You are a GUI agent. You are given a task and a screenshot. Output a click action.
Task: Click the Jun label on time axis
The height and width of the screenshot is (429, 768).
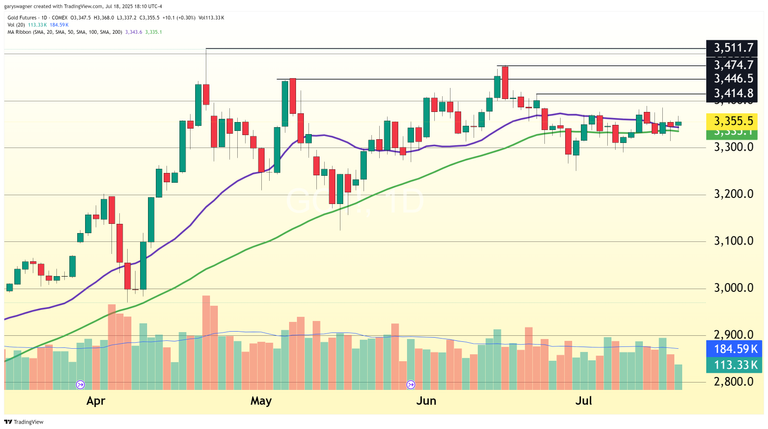tap(426, 401)
